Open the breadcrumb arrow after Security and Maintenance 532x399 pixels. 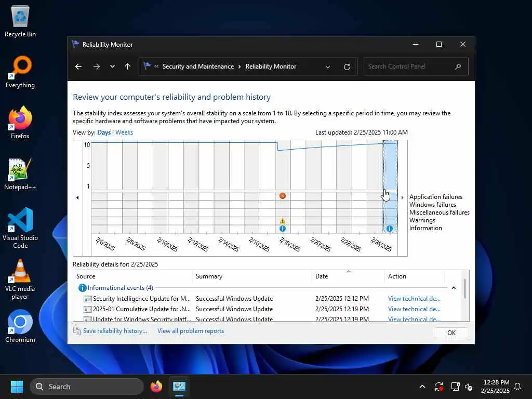(x=240, y=66)
